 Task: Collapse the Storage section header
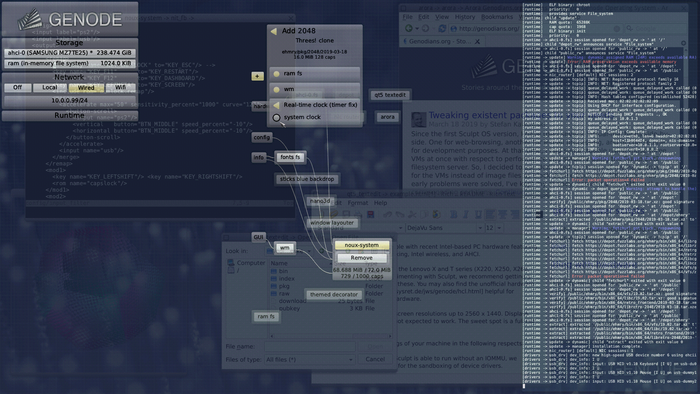click(69, 43)
